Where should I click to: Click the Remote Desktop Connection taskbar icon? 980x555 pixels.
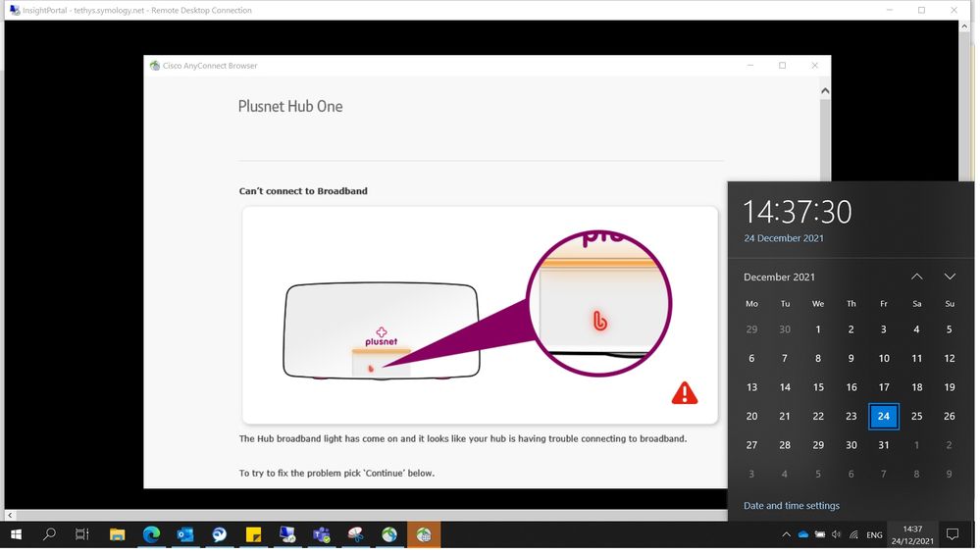click(287, 534)
